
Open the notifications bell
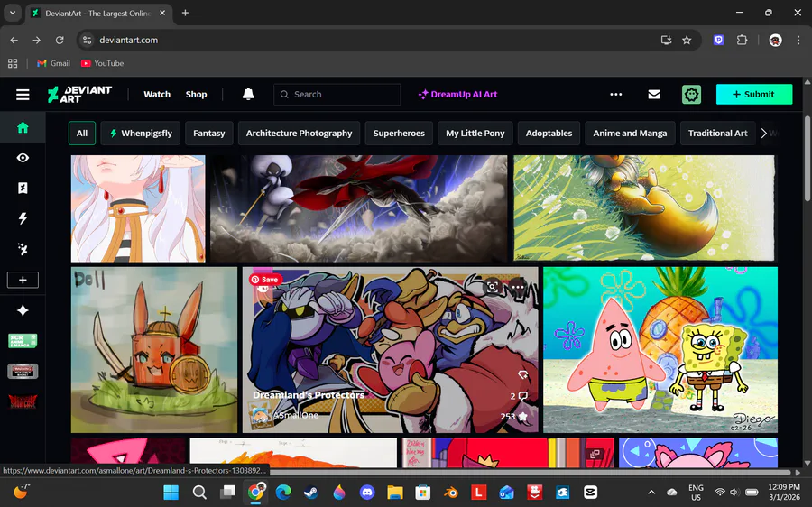pos(249,94)
